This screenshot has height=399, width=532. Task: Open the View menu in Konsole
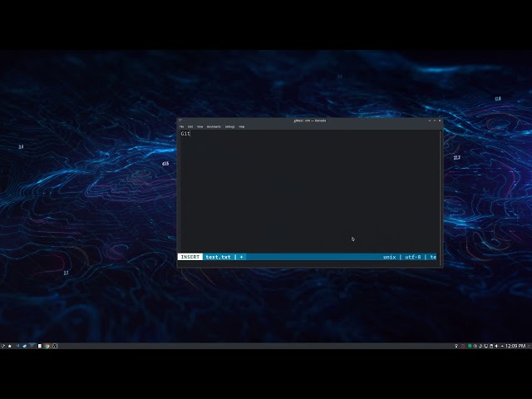(199, 126)
